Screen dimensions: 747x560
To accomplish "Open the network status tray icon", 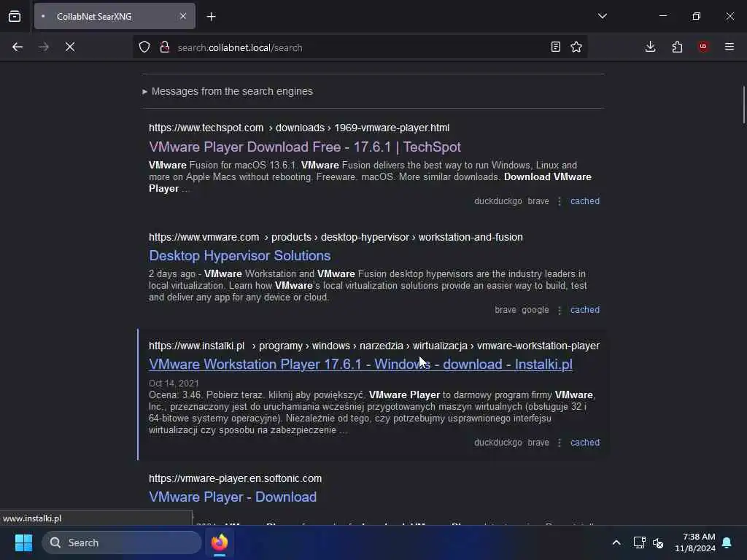I will click(639, 542).
